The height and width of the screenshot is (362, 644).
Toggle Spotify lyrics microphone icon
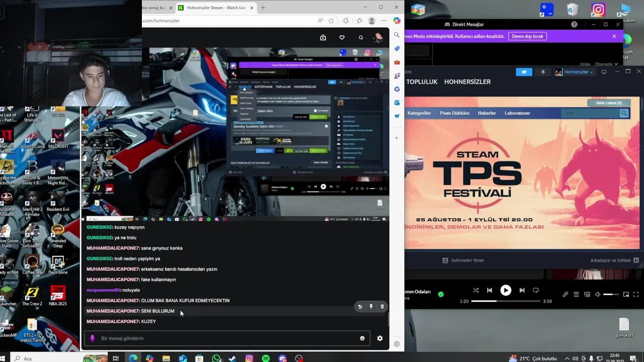tap(565, 294)
